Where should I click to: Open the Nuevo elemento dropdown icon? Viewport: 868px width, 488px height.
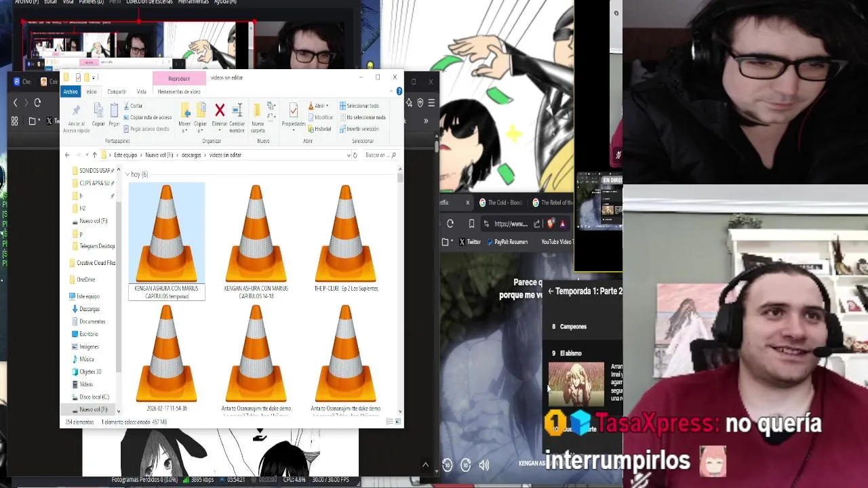(x=271, y=106)
